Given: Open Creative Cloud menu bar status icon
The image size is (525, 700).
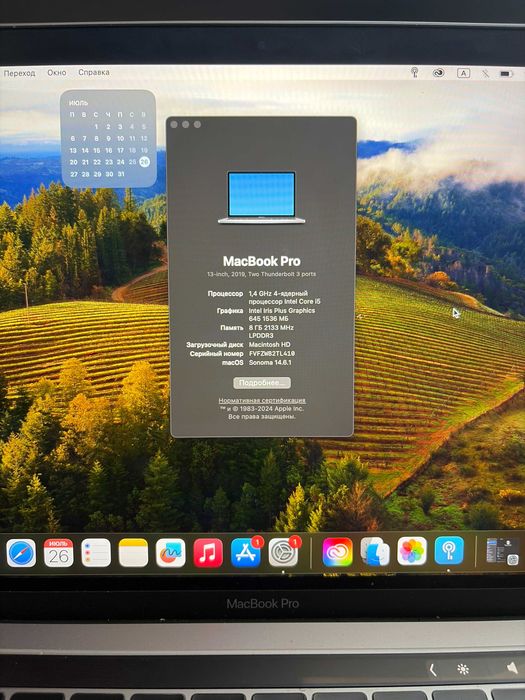Looking at the screenshot, I should pyautogui.click(x=439, y=73).
